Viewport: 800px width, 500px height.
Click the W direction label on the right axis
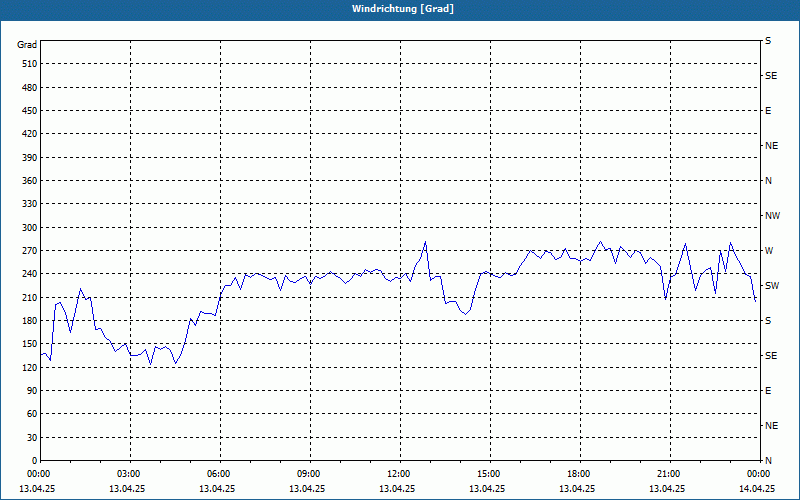click(x=769, y=251)
